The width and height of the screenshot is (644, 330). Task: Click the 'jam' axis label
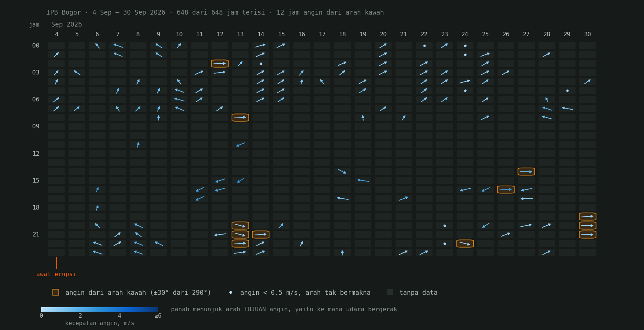point(34,25)
